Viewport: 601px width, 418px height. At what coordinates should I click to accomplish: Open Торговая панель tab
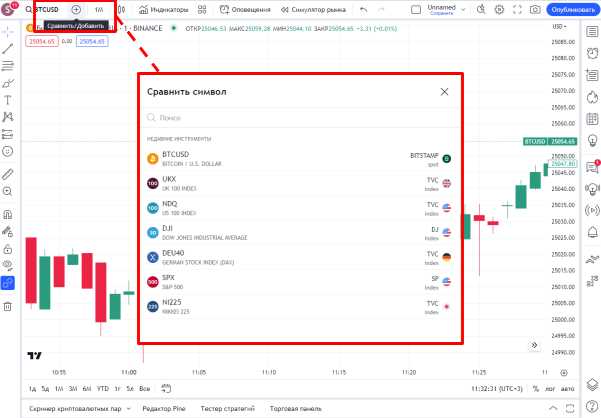(296, 408)
